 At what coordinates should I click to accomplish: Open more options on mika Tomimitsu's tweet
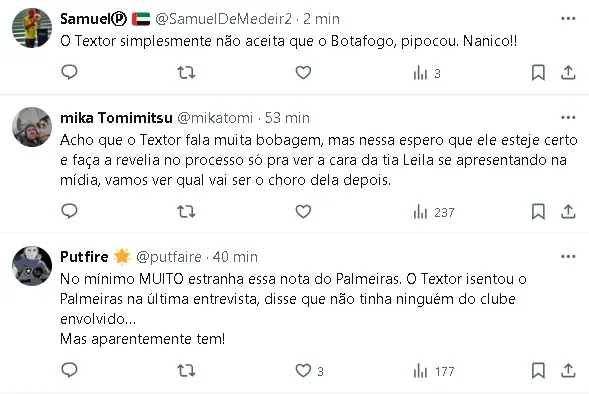[x=568, y=118]
